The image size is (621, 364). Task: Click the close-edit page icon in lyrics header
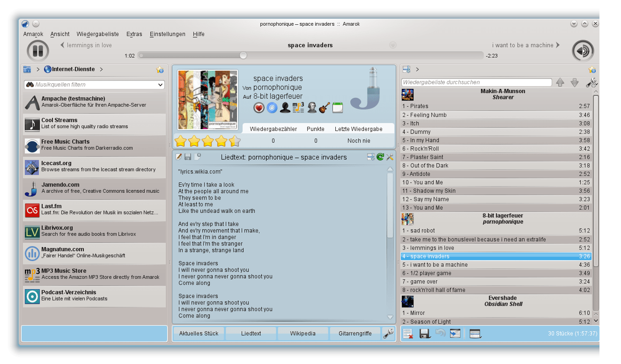point(197,157)
